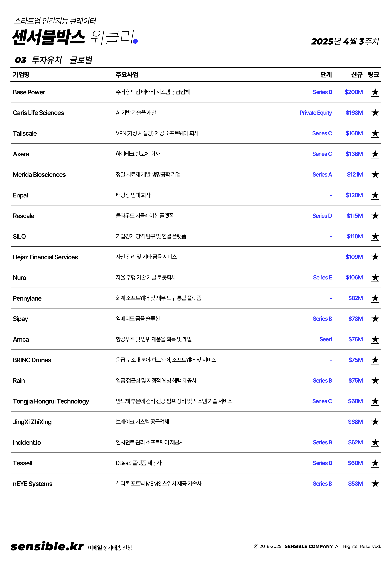The width and height of the screenshot is (392, 567).
Task: Click the star link for Amca
Action: coord(375,340)
